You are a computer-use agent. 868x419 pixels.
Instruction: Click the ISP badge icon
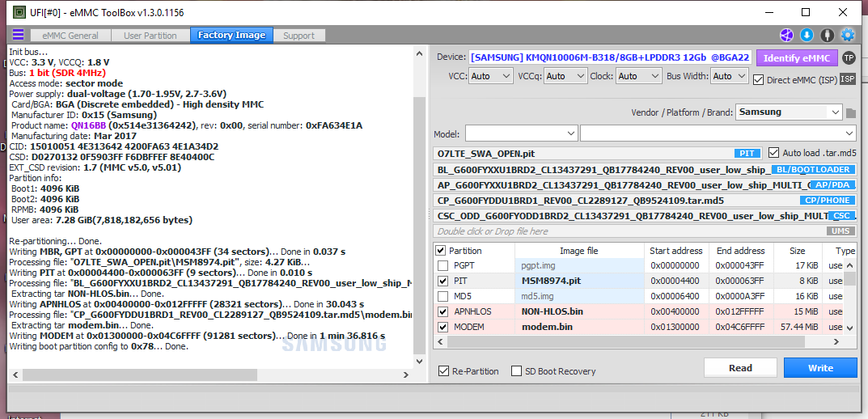pyautogui.click(x=848, y=79)
